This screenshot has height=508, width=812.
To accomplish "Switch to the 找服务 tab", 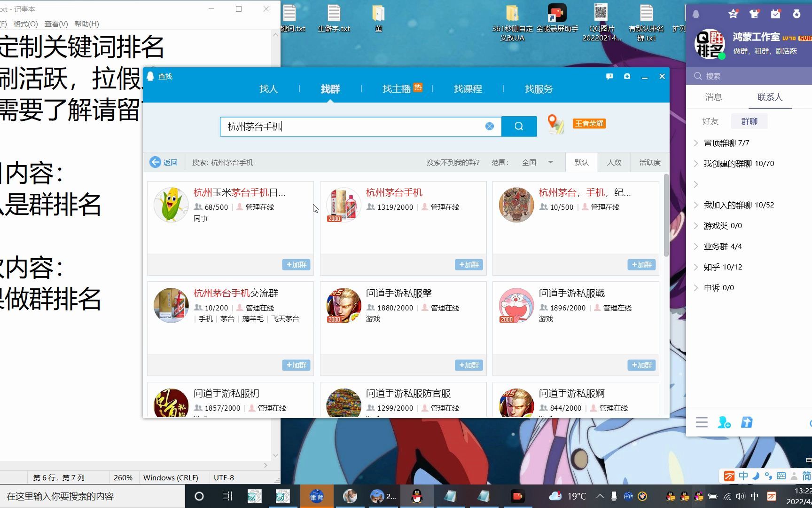I will [539, 89].
